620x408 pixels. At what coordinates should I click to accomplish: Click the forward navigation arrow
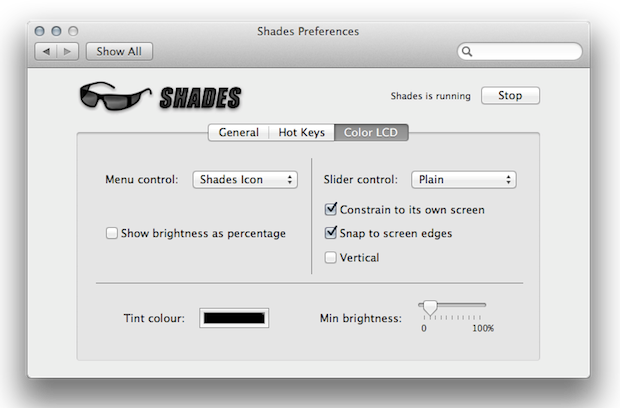coord(68,51)
